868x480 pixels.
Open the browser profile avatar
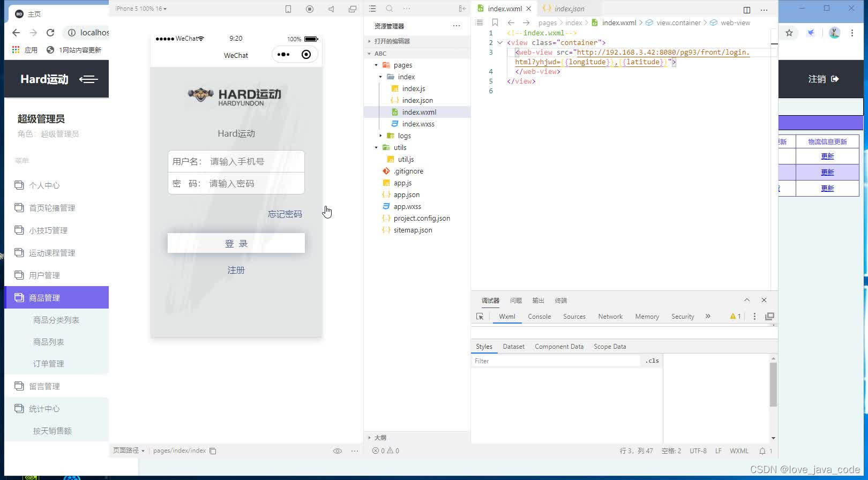[834, 33]
